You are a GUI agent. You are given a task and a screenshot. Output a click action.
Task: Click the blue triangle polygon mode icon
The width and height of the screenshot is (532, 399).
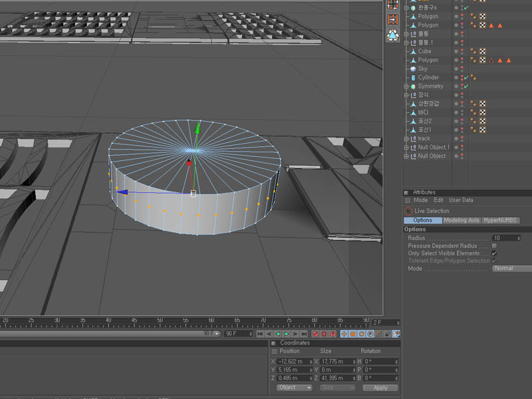pyautogui.click(x=393, y=35)
